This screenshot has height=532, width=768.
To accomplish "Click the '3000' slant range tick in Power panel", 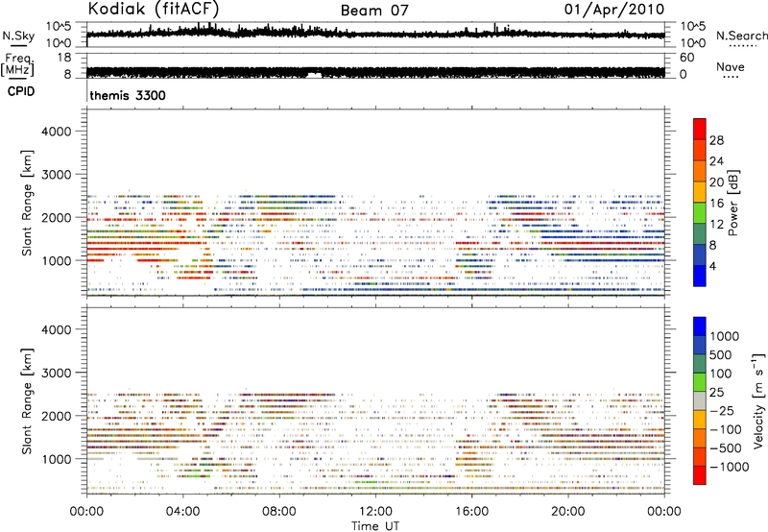I will (57, 175).
